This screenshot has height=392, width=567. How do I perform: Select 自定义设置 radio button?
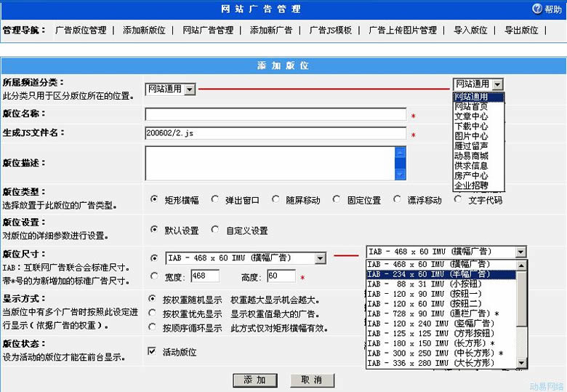[214, 230]
